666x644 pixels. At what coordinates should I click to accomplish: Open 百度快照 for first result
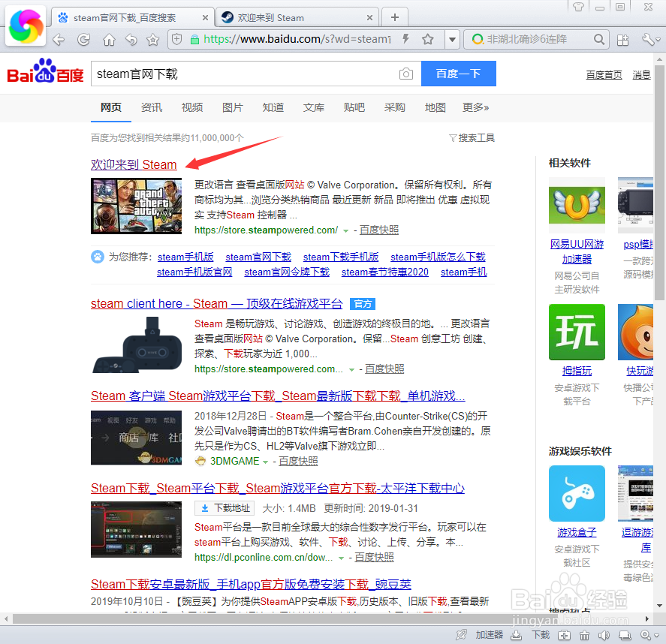tap(379, 230)
